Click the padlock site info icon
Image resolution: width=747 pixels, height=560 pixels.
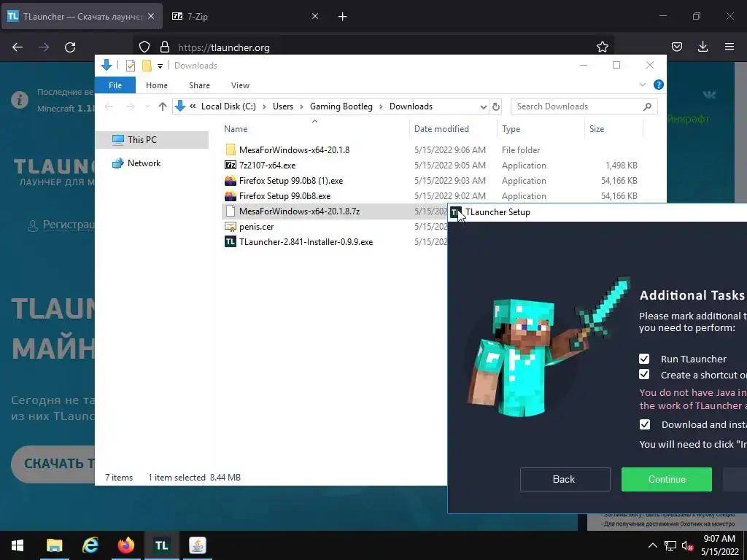coord(165,47)
